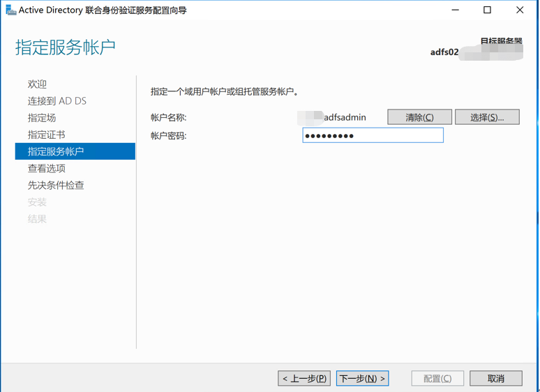
Task: Click the adfsadmin account name text
Action: [x=345, y=117]
